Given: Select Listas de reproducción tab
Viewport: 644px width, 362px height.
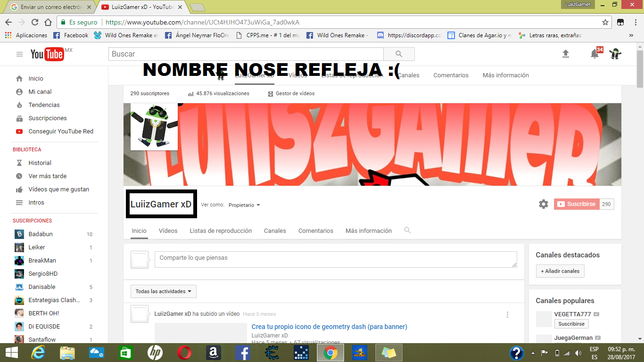Looking at the screenshot, I should [x=221, y=231].
